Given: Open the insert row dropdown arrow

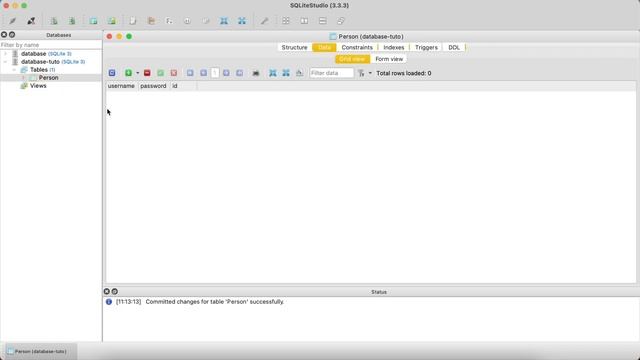Looking at the screenshot, I should [x=138, y=73].
